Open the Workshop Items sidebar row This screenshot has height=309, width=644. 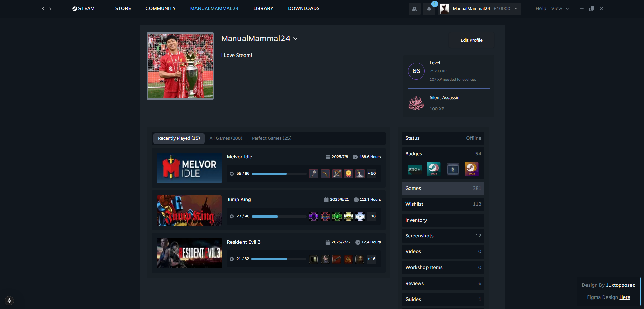click(443, 268)
